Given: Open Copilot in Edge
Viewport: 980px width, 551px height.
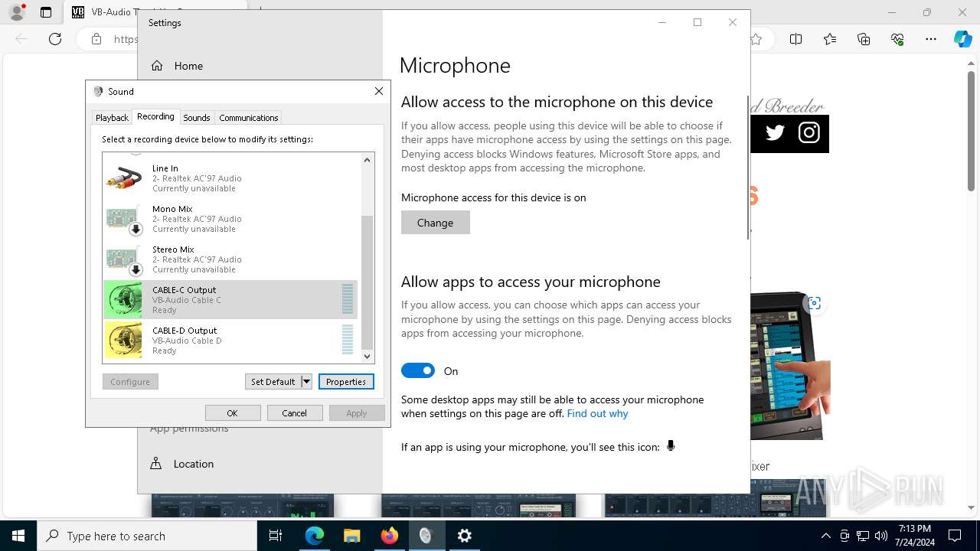Looking at the screenshot, I should coord(962,39).
